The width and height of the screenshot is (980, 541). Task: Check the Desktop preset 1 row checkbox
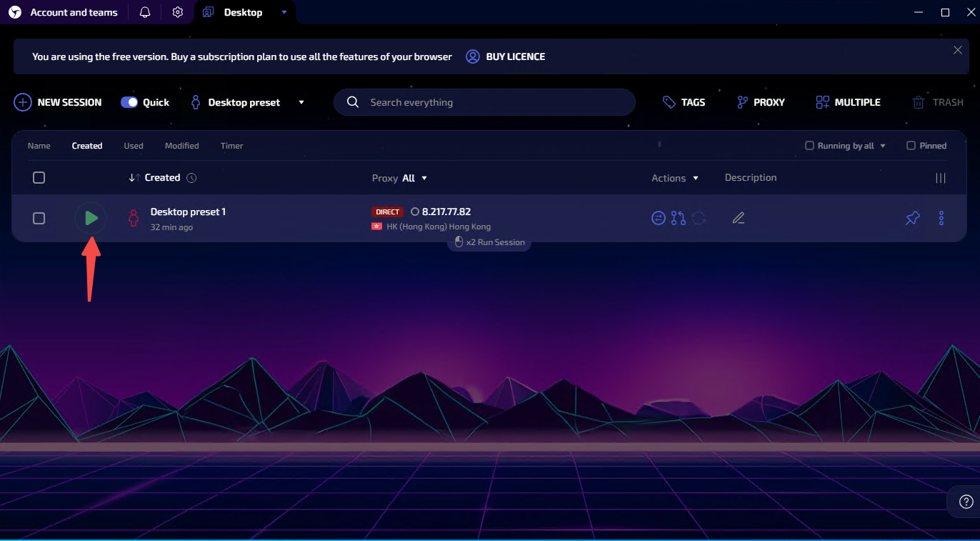click(39, 218)
